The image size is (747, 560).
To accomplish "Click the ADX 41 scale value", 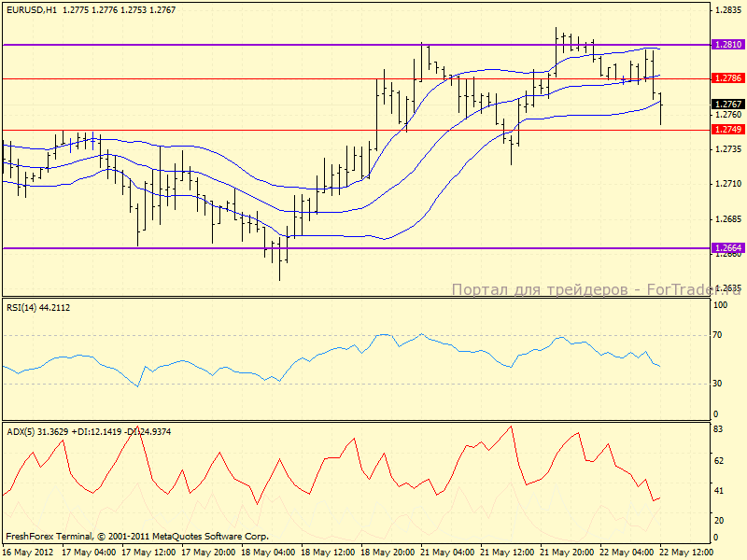I will (720, 490).
